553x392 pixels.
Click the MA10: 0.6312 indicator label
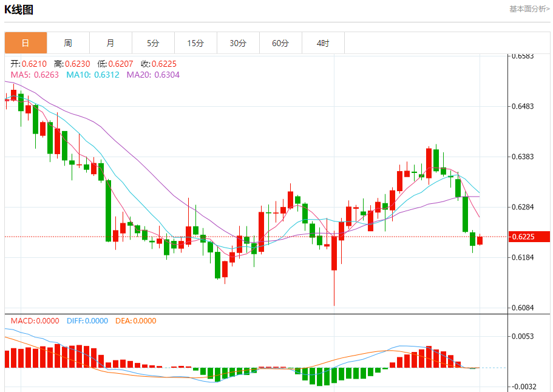[93, 75]
